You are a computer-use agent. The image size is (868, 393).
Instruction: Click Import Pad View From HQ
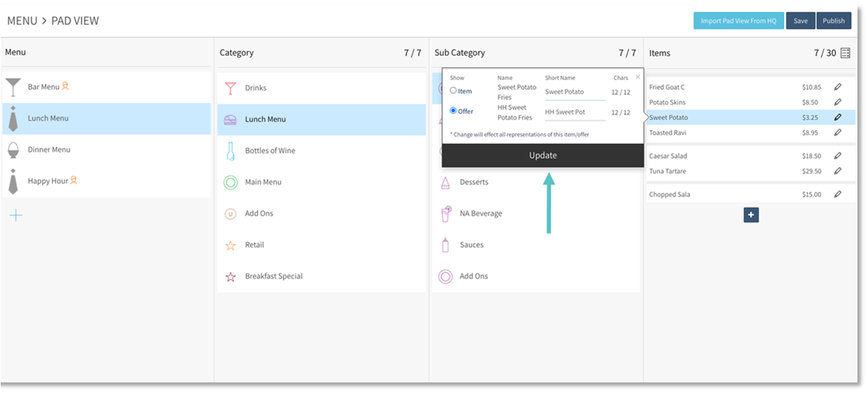coord(738,21)
